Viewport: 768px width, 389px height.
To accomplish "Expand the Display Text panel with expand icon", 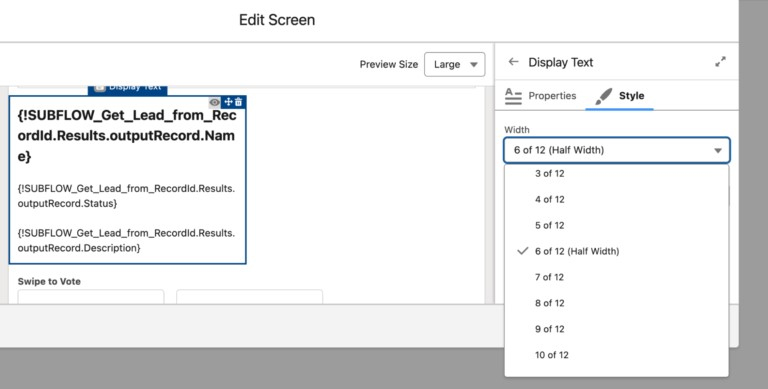I will point(720,62).
